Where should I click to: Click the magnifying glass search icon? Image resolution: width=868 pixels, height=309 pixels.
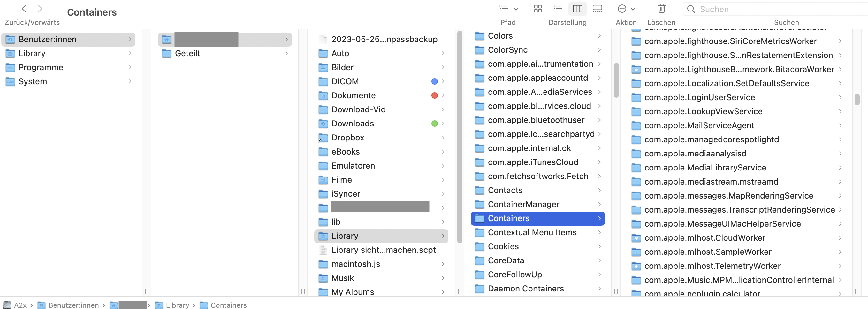tap(691, 9)
